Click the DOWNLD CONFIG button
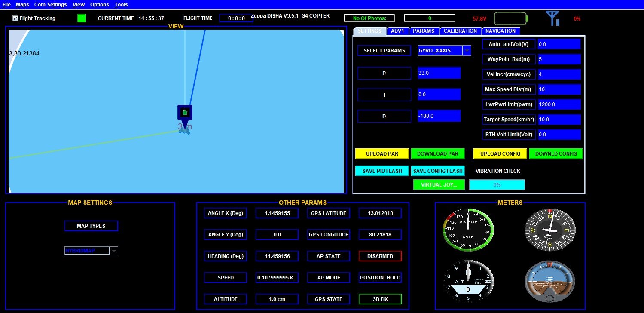The width and height of the screenshot is (644, 313). 556,154
